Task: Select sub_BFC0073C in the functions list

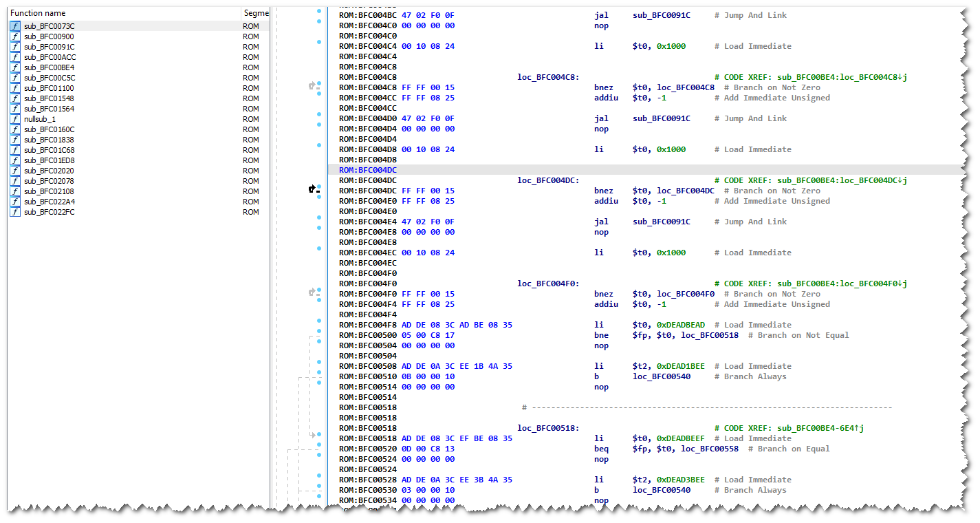Action: pos(50,26)
